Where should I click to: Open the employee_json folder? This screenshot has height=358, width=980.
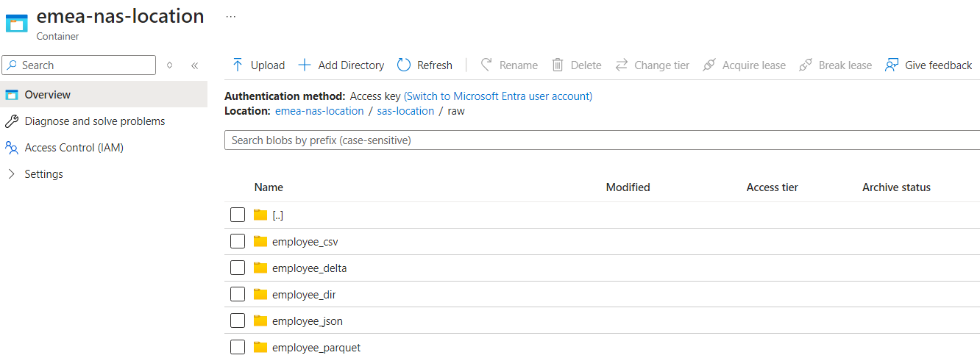(x=307, y=321)
